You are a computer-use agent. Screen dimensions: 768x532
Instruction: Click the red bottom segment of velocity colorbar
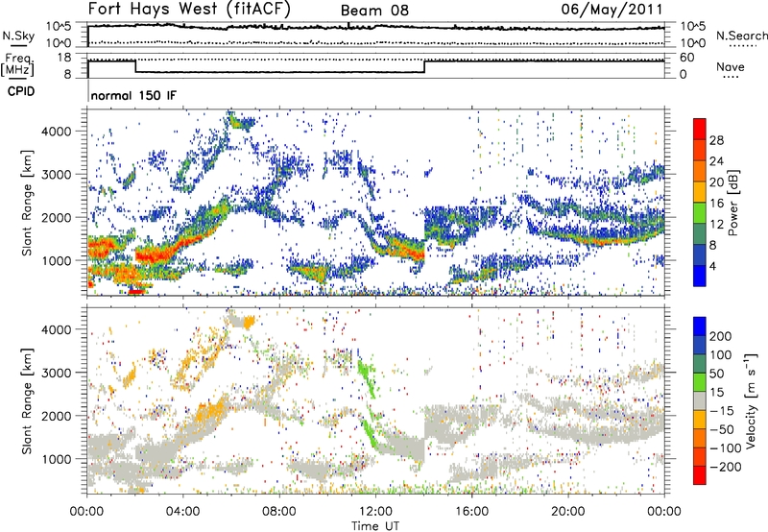coord(700,475)
